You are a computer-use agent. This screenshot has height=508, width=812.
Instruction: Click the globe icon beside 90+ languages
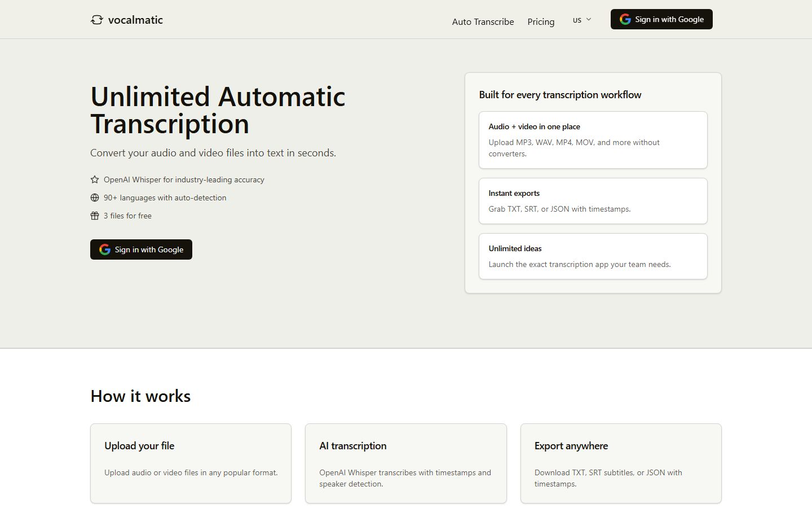point(95,198)
